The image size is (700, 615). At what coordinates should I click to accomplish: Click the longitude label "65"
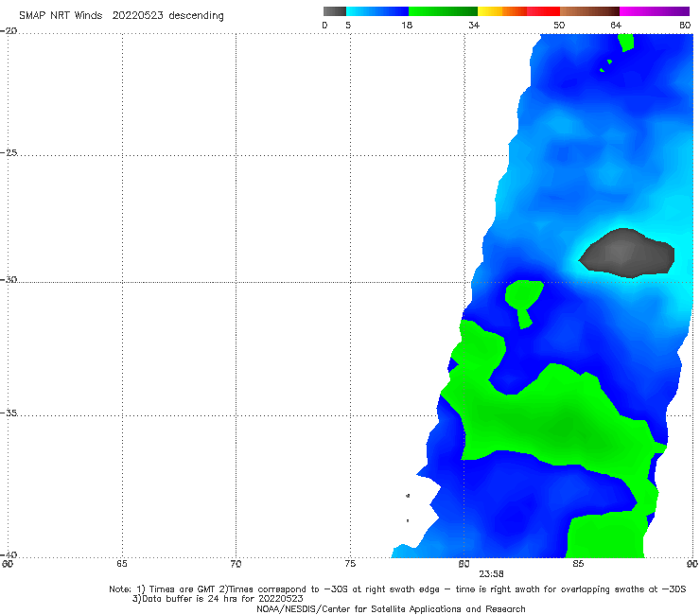pyautogui.click(x=122, y=564)
